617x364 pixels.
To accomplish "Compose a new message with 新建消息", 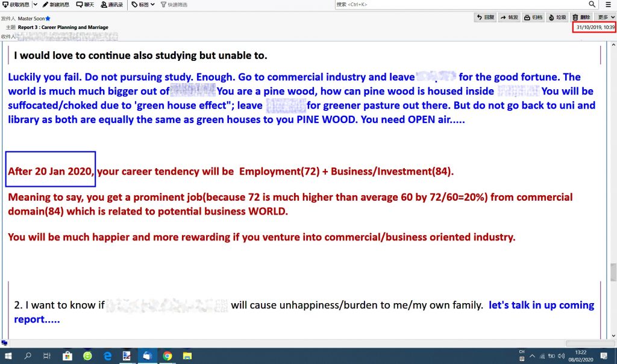I will pyautogui.click(x=55, y=4).
